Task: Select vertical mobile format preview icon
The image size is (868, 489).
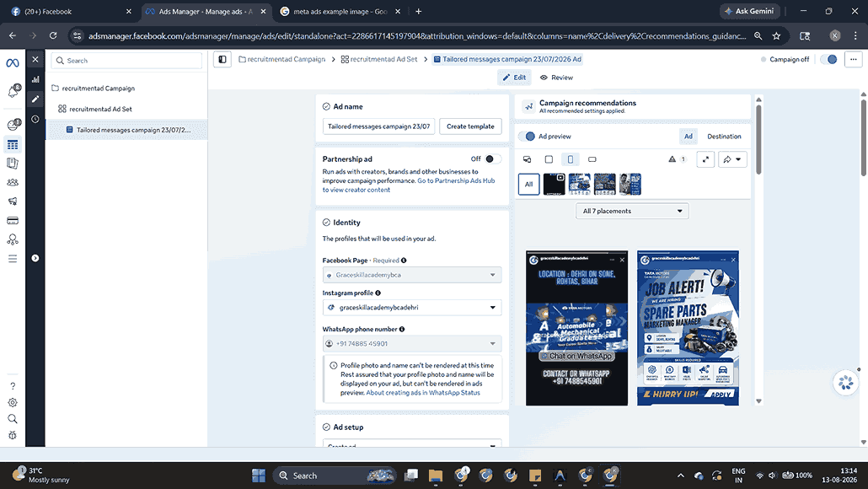Action: point(571,159)
